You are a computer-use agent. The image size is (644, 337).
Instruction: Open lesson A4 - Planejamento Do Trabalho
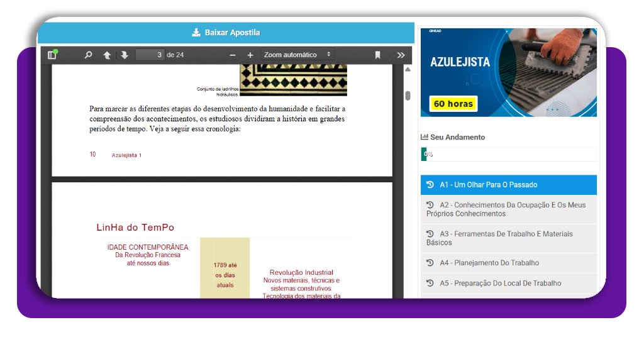click(x=508, y=263)
